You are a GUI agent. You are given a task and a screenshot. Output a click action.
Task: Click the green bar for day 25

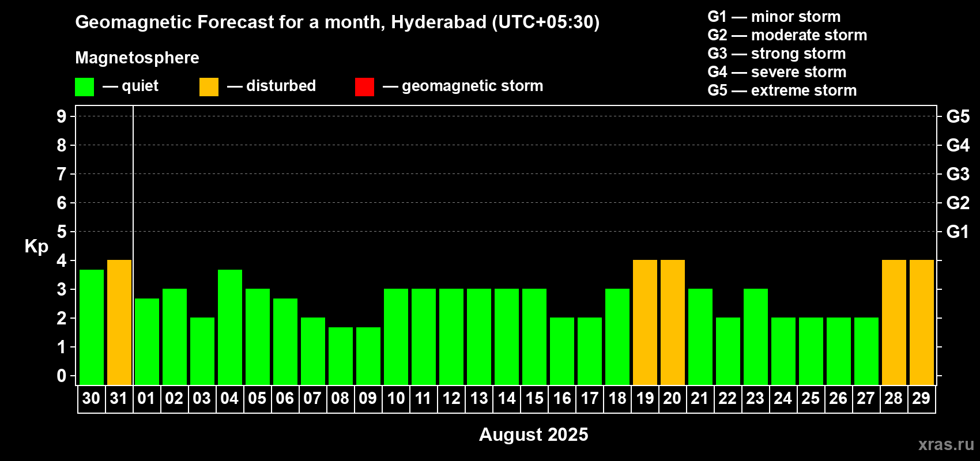click(x=811, y=352)
